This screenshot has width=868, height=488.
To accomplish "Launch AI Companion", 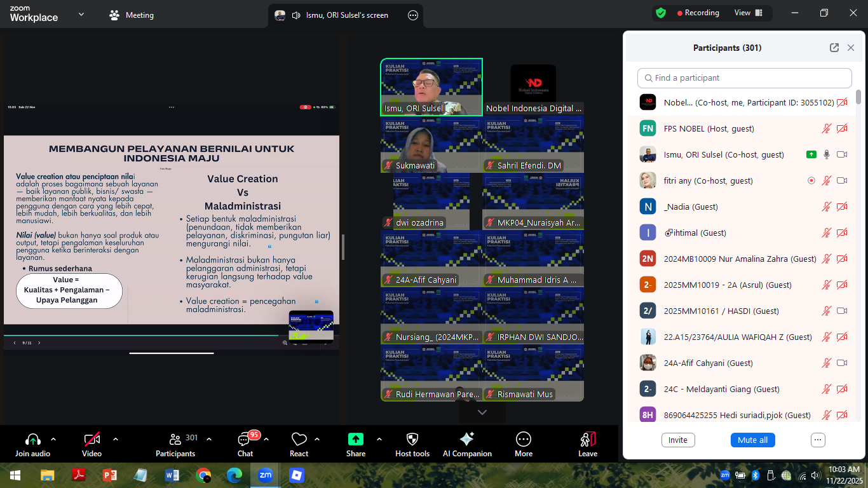I will click(467, 443).
